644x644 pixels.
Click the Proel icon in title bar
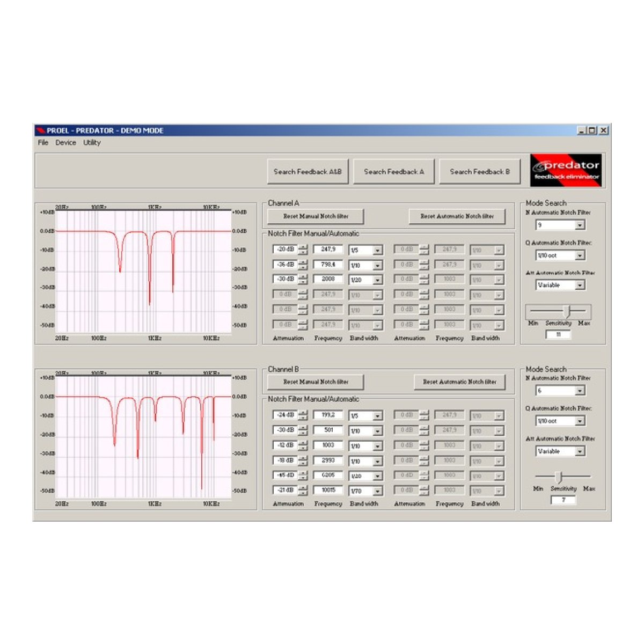[x=41, y=130]
